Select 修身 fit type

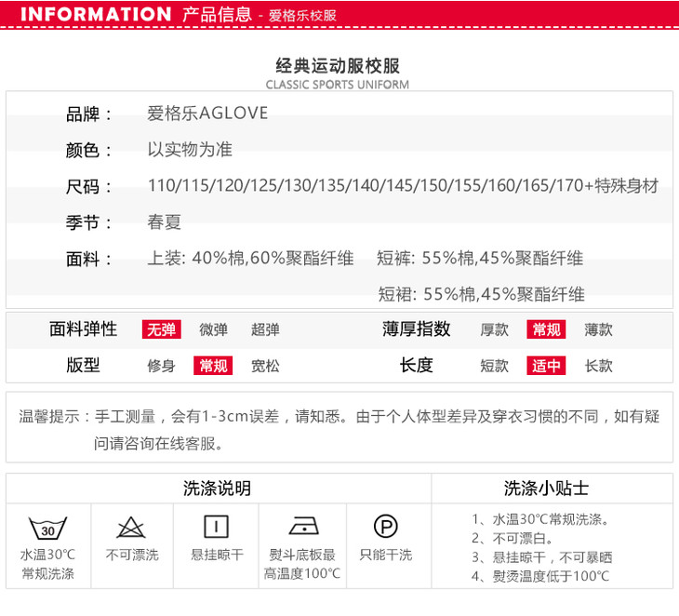tap(161, 366)
